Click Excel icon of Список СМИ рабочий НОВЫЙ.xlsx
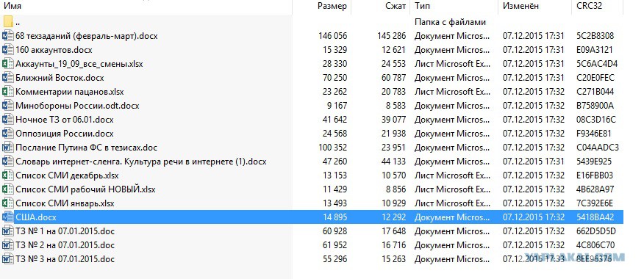The height and width of the screenshot is (279, 644). pyautogui.click(x=8, y=189)
